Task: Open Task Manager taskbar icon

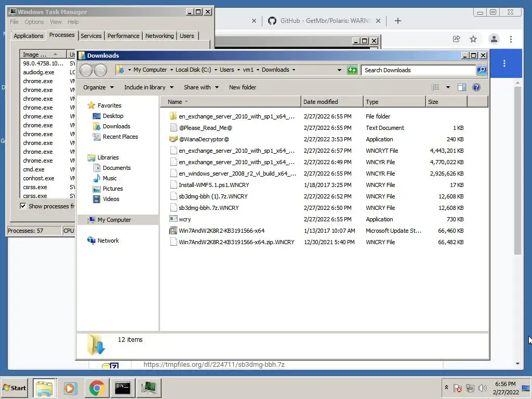Action: (149, 388)
